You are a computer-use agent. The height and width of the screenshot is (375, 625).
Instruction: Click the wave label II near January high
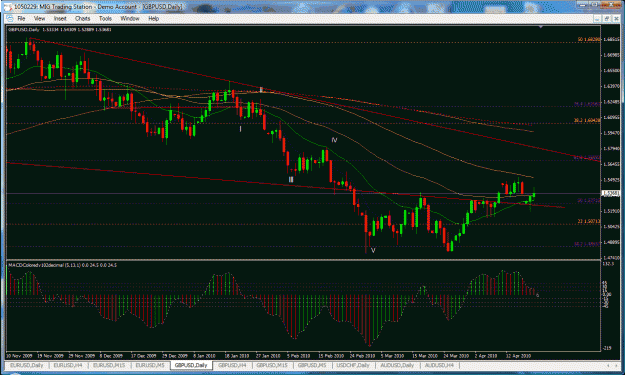click(261, 90)
